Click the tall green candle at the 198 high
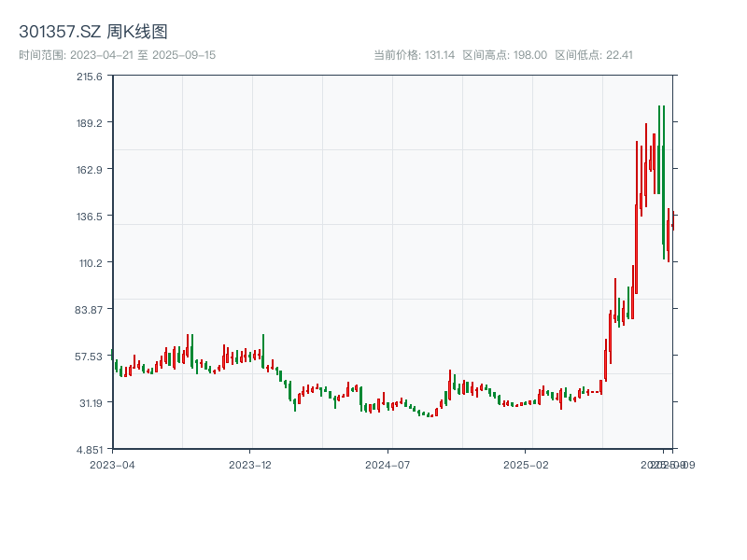Image resolution: width=747 pixels, height=560 pixels. pyautogui.click(x=663, y=182)
